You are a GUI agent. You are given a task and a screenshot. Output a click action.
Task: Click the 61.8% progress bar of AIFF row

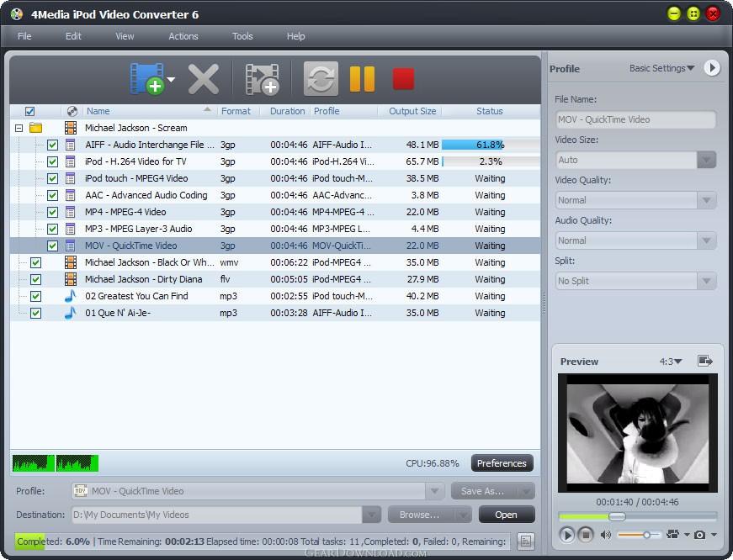(491, 145)
